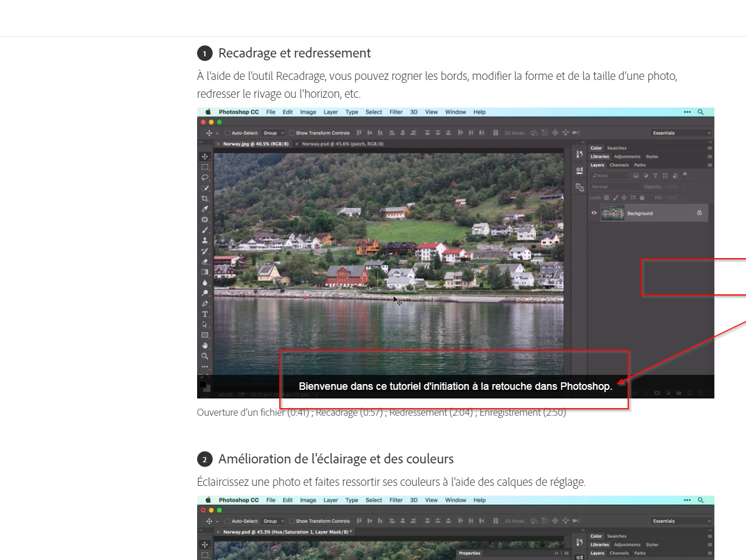Viewport: 746px width, 560px height.
Task: Select the Path Selection arrow tool in first video
Action: pyautogui.click(x=205, y=324)
